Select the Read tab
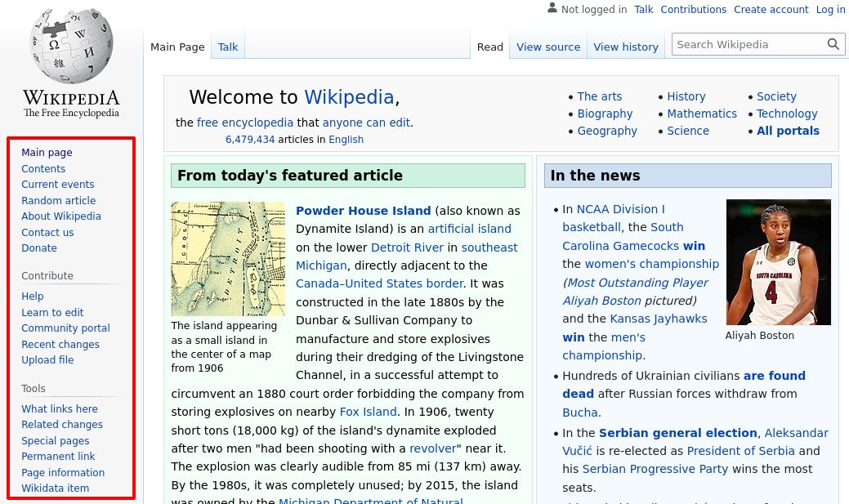849x504 pixels. coord(490,47)
